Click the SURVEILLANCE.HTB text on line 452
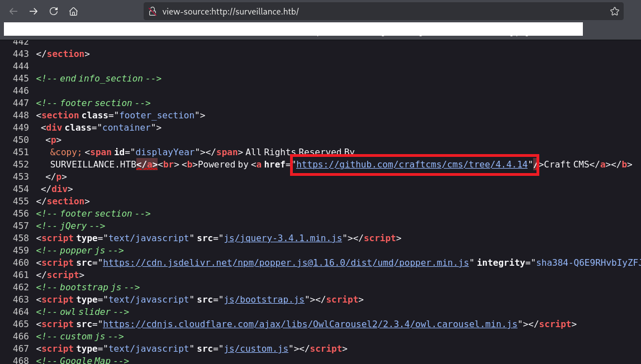 pyautogui.click(x=93, y=164)
